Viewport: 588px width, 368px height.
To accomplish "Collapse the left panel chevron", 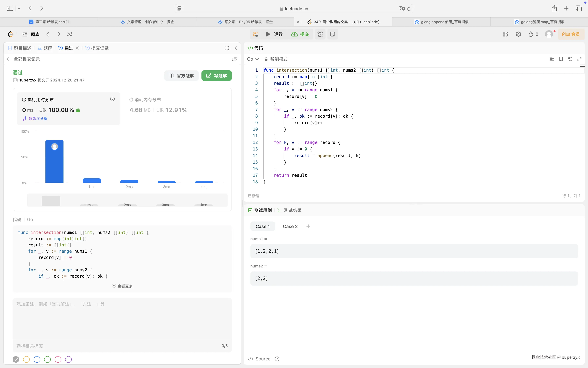I will 236,48.
